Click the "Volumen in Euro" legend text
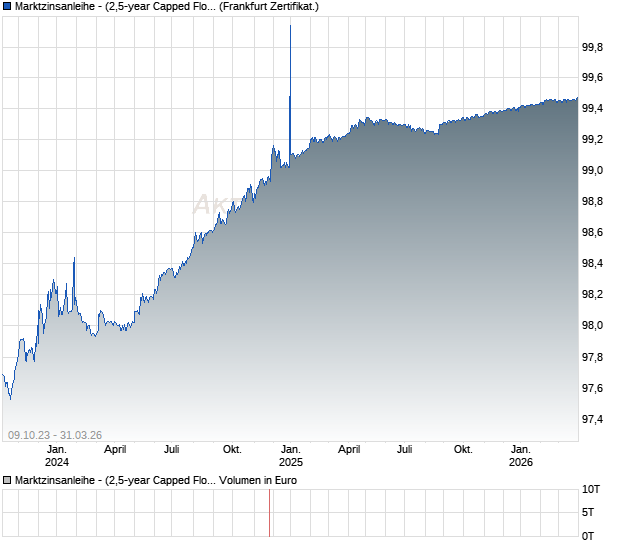 [x=258, y=480]
